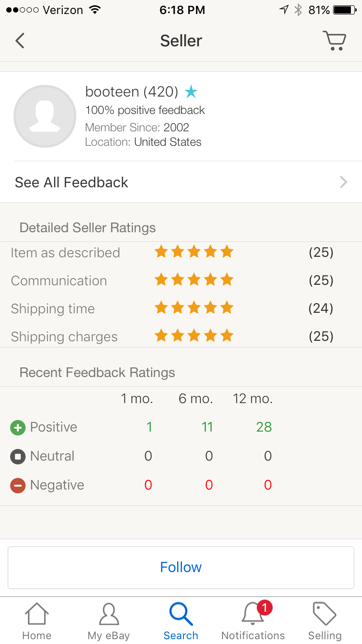Expand See All Feedback chevron
Screen dimensions: 362x644
click(344, 182)
